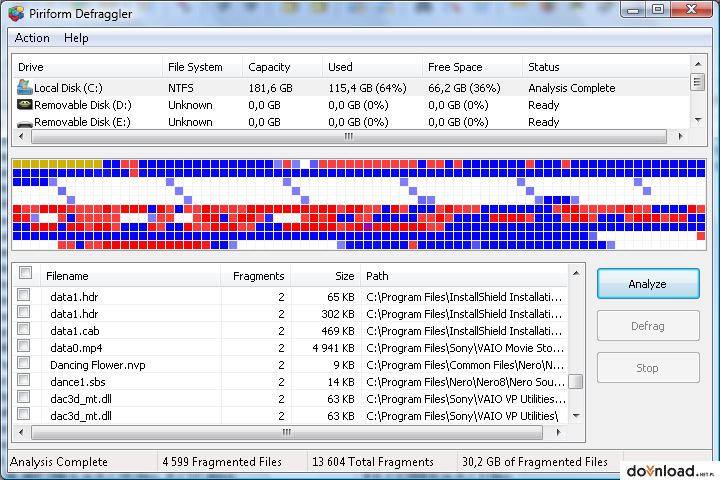Select the dance1.sbs filename
Screen dimensions: 720x480
(x=78, y=382)
